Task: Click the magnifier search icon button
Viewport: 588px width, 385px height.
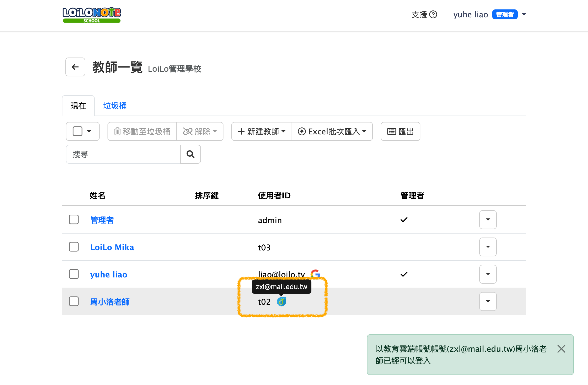Action: pos(190,154)
